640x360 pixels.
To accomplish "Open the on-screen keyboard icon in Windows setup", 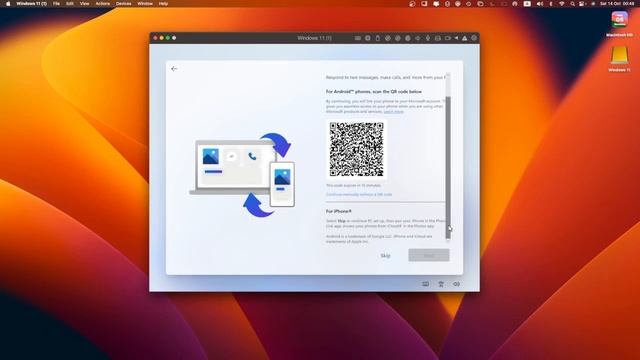I will point(425,284).
